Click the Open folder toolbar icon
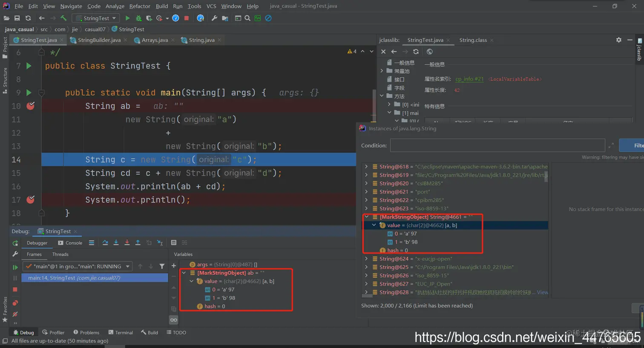This screenshot has width=644, height=348. (6, 18)
